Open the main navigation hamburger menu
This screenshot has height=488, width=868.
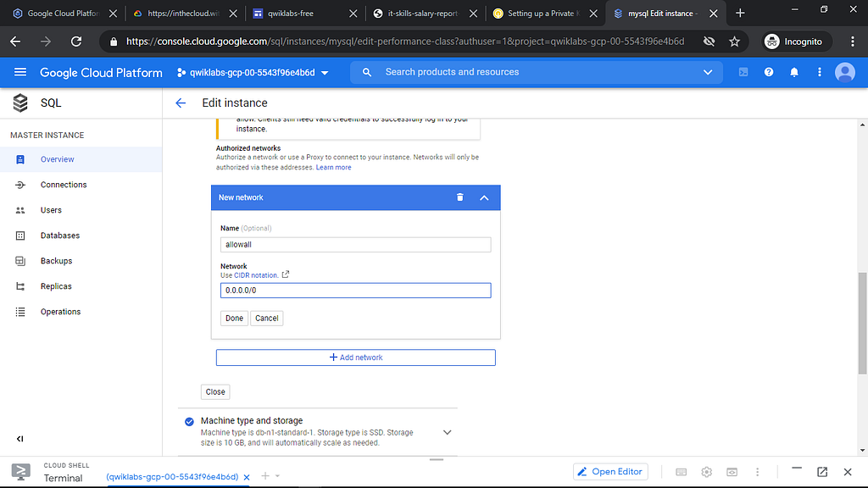click(20, 72)
